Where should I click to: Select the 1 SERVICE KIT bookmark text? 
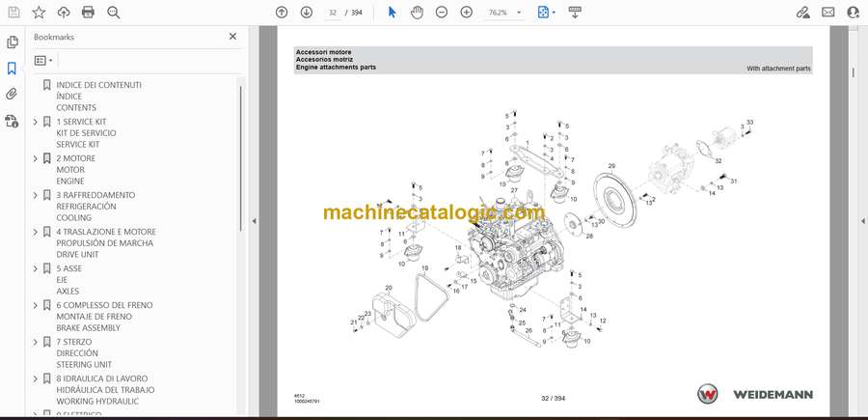[86, 133]
